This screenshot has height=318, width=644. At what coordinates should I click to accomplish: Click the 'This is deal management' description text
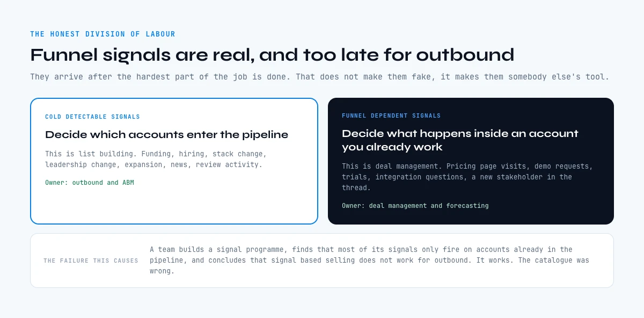[467, 177]
